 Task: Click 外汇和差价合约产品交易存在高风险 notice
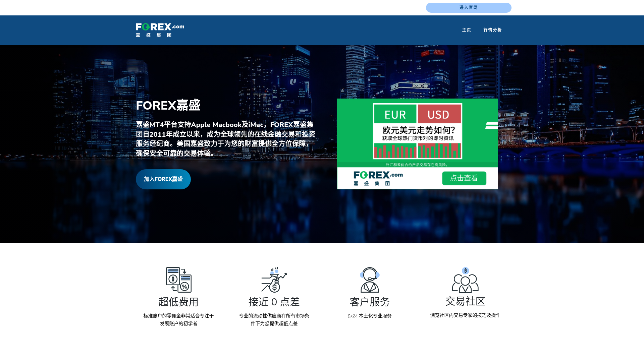pyautogui.click(x=418, y=165)
